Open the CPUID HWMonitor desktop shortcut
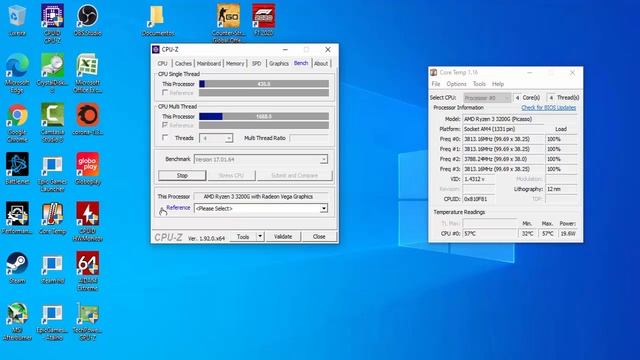The image size is (640, 360). click(x=87, y=222)
